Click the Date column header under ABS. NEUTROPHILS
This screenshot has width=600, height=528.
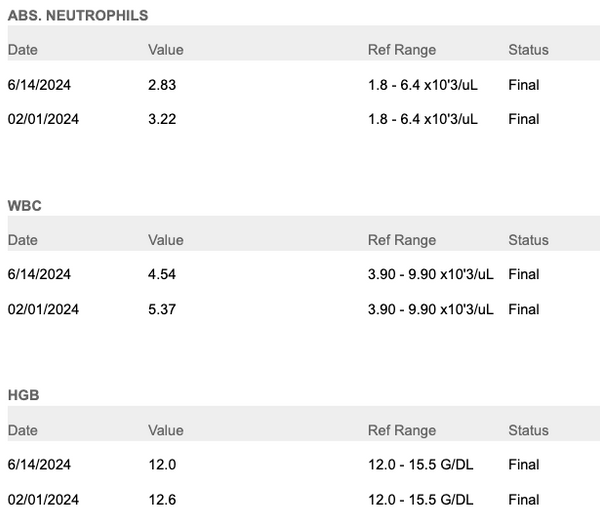23,50
